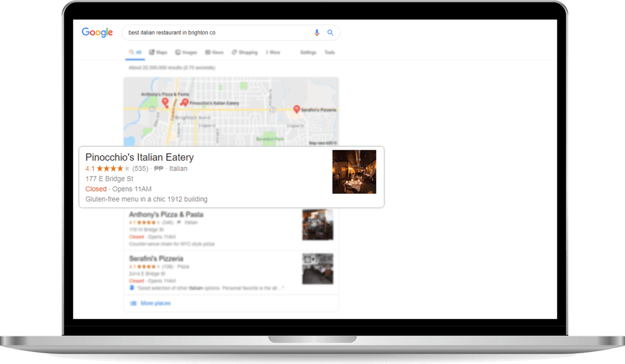Viewport: 625px width, 364px height.
Task: Click '177 E Bridge St' address
Action: pyautogui.click(x=109, y=179)
